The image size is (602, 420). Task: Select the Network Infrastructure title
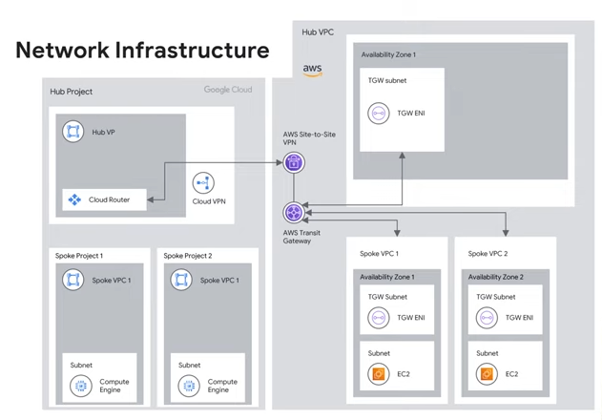click(x=141, y=49)
